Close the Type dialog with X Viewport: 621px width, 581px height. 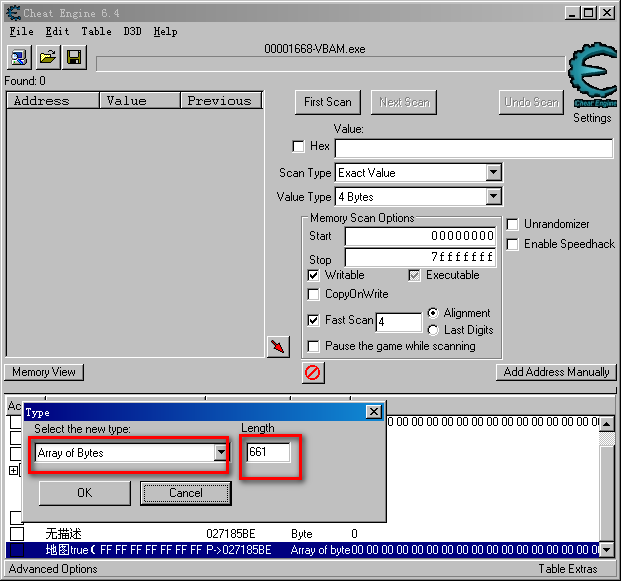[x=373, y=412]
